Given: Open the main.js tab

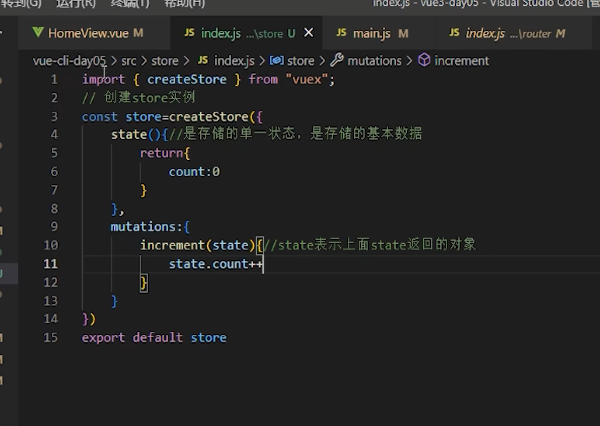Looking at the screenshot, I should click(378, 33).
